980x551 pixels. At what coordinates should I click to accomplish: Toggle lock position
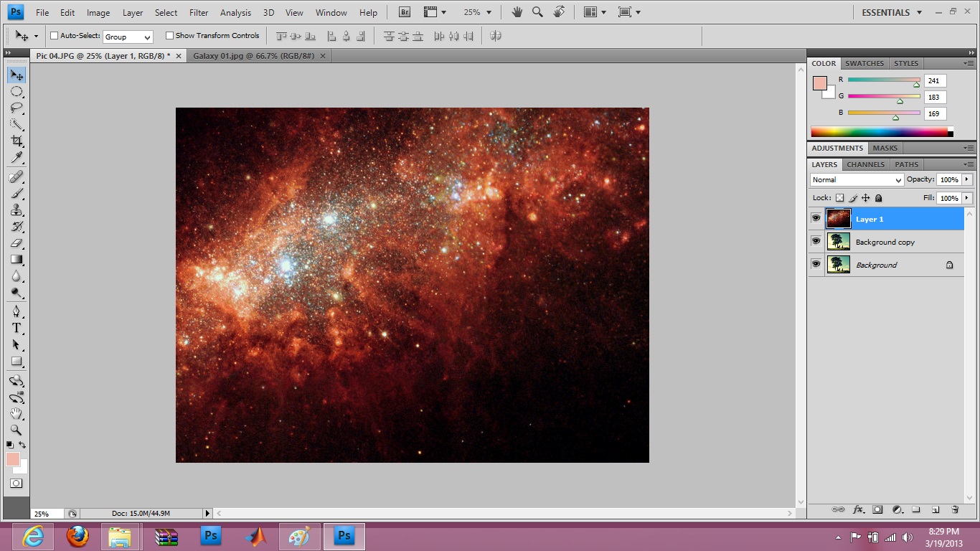866,198
